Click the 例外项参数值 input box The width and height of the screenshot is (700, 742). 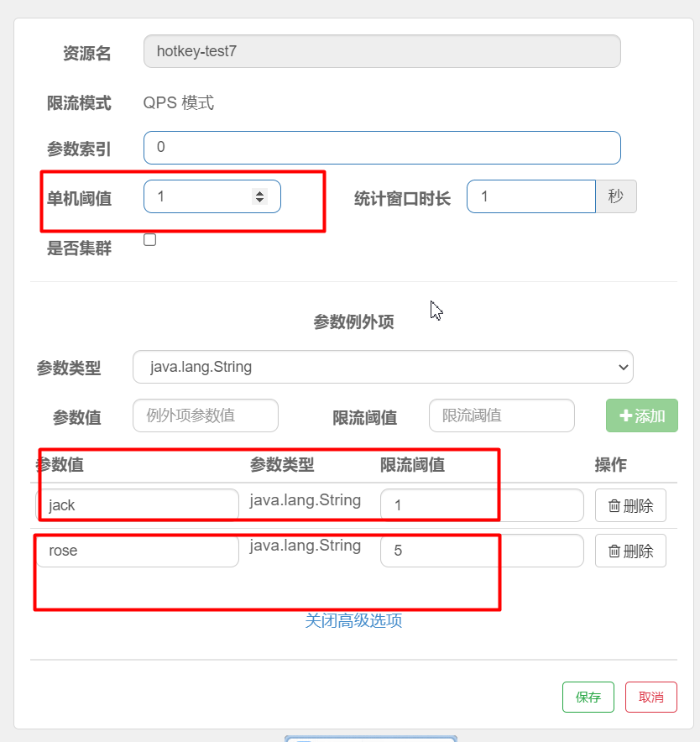pyautogui.click(x=206, y=415)
